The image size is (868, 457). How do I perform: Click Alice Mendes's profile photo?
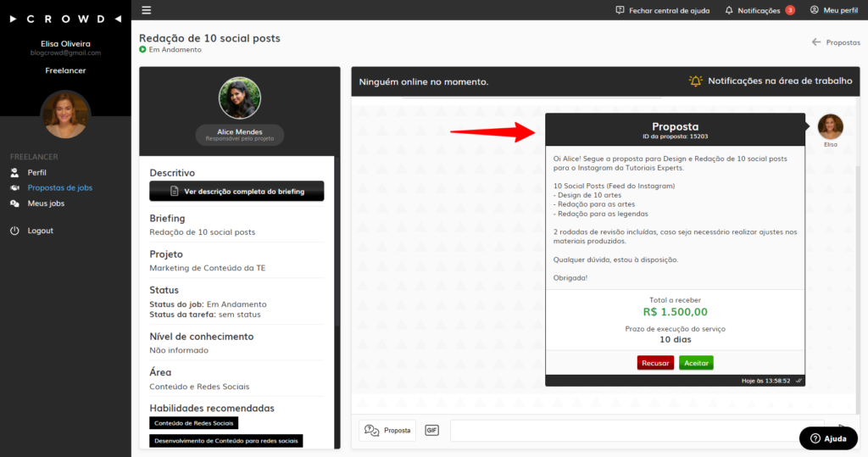pos(240,98)
